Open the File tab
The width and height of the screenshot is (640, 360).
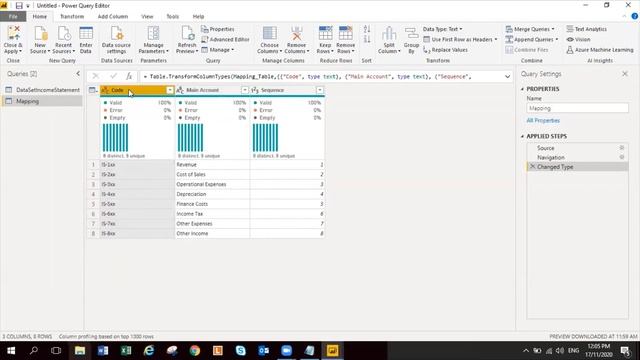click(13, 17)
